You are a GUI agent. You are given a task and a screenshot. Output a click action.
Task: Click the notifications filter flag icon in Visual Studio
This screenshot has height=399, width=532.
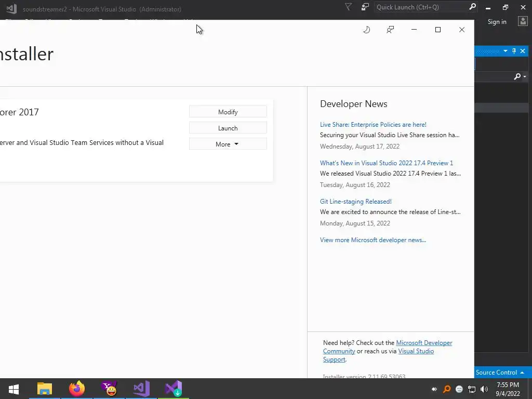[348, 7]
